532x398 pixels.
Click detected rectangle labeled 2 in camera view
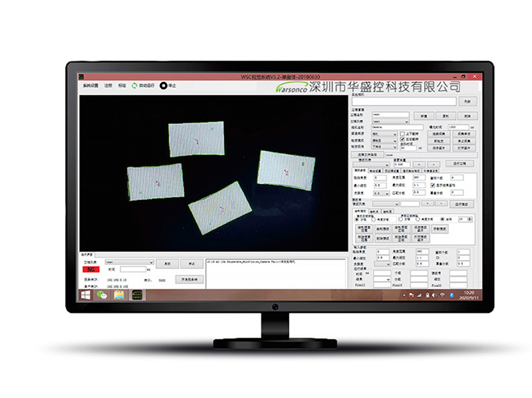coord(287,171)
